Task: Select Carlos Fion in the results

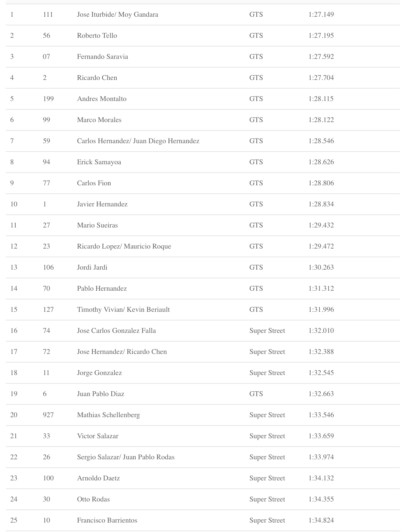Action: coord(94,183)
